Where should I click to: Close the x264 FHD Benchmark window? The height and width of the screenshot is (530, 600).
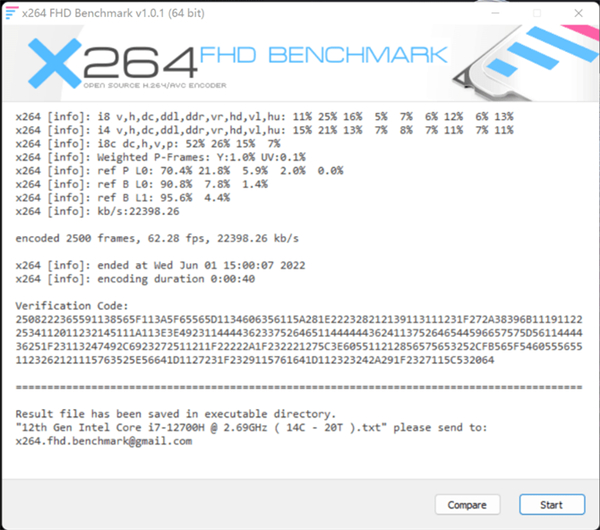[x=578, y=13]
